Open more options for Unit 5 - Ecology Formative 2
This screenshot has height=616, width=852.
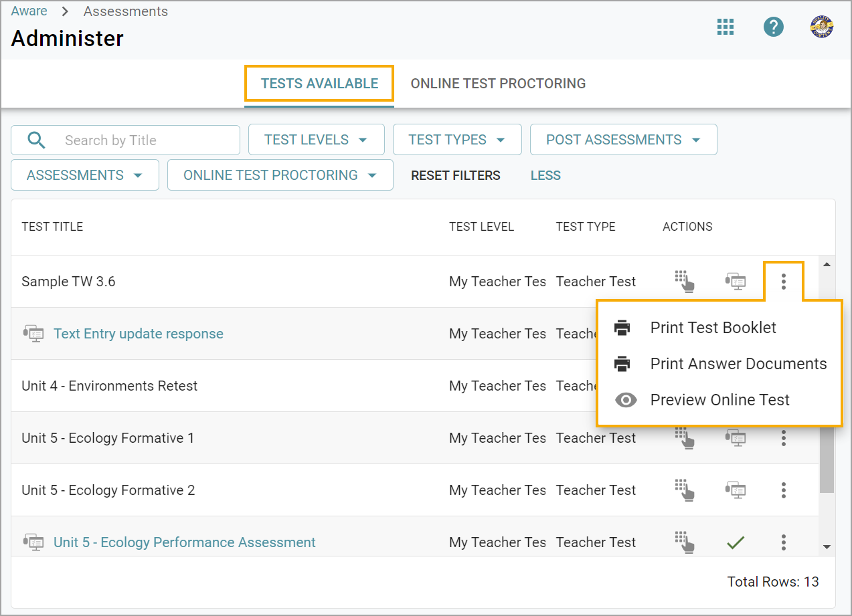coord(783,490)
